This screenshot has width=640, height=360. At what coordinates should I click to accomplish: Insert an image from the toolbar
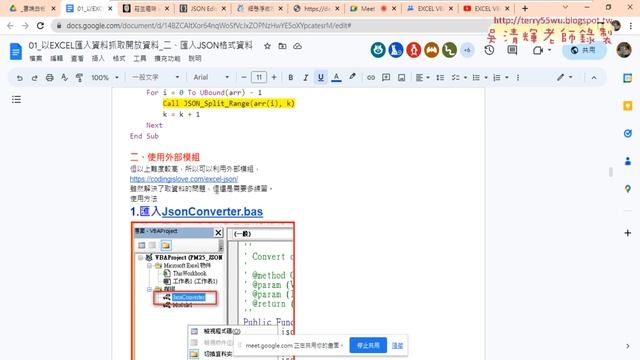(x=402, y=77)
